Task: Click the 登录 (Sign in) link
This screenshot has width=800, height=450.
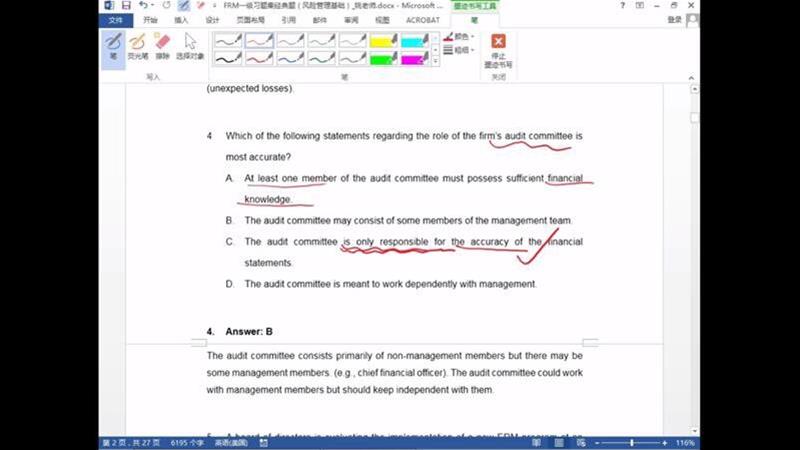Action: click(674, 19)
